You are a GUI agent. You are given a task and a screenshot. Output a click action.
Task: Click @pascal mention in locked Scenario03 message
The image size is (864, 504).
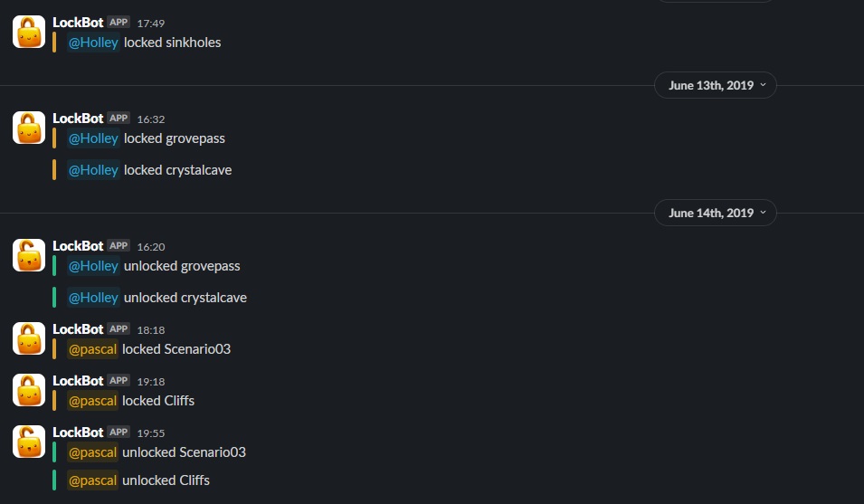92,349
